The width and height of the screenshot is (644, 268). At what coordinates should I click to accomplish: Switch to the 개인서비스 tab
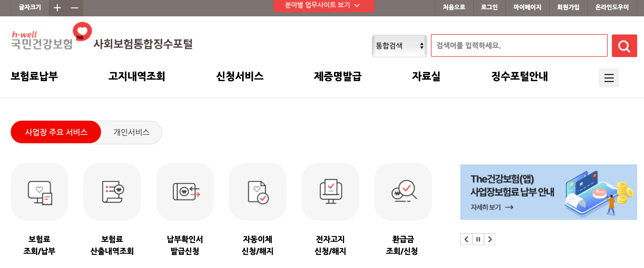pyautogui.click(x=132, y=132)
